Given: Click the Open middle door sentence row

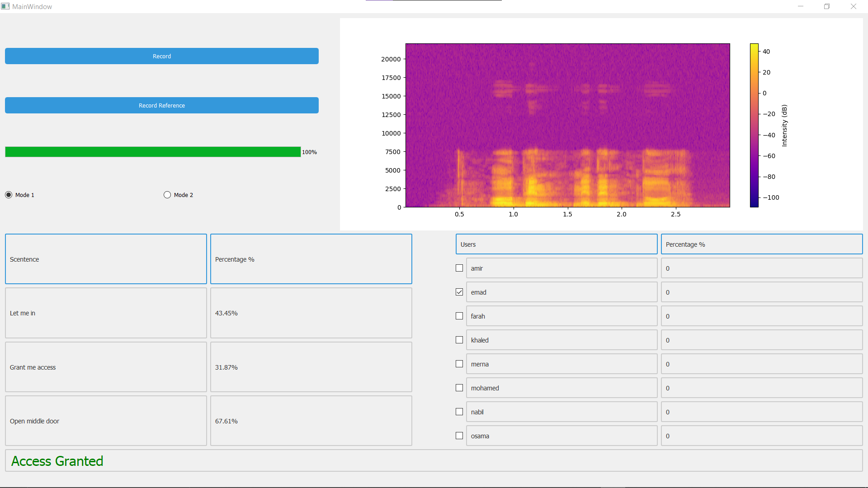Looking at the screenshot, I should (105, 421).
